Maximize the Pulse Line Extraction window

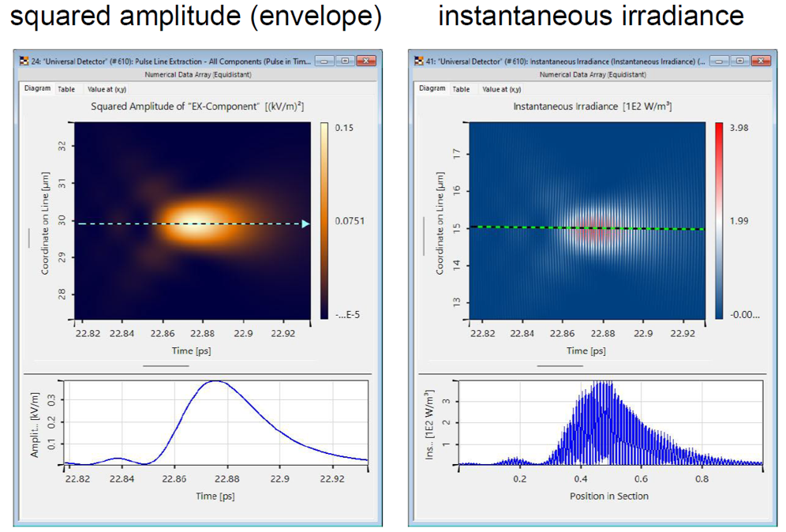pos(345,60)
